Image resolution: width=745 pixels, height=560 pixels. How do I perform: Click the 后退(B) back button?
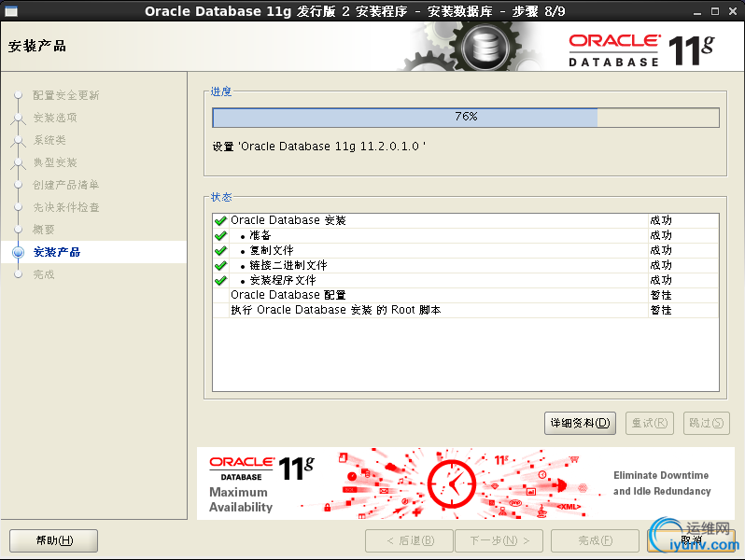[409, 540]
